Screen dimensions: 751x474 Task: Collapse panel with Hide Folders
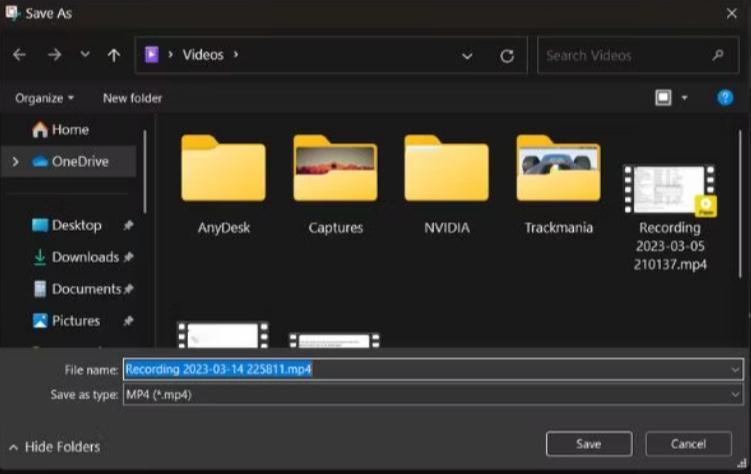(x=55, y=447)
